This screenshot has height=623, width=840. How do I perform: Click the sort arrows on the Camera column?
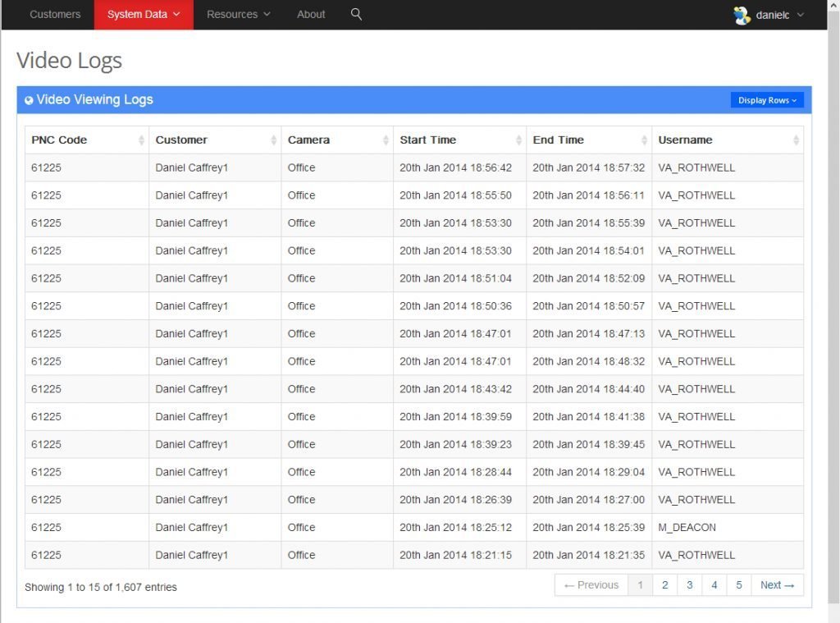[386, 140]
